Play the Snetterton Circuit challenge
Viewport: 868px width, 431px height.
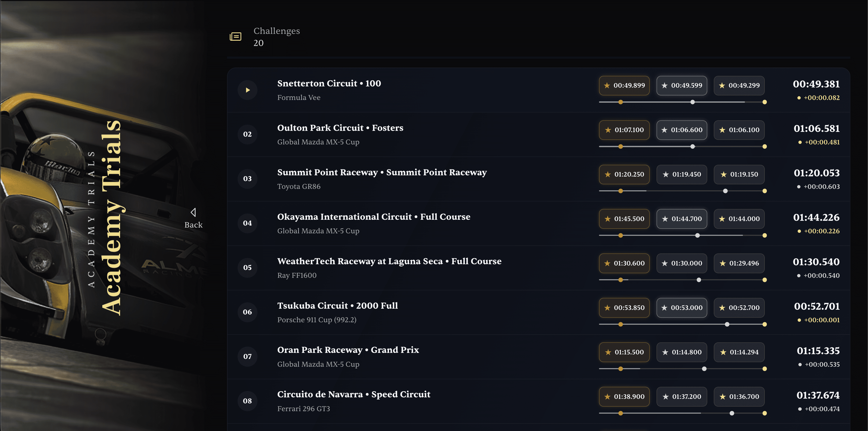pos(247,90)
